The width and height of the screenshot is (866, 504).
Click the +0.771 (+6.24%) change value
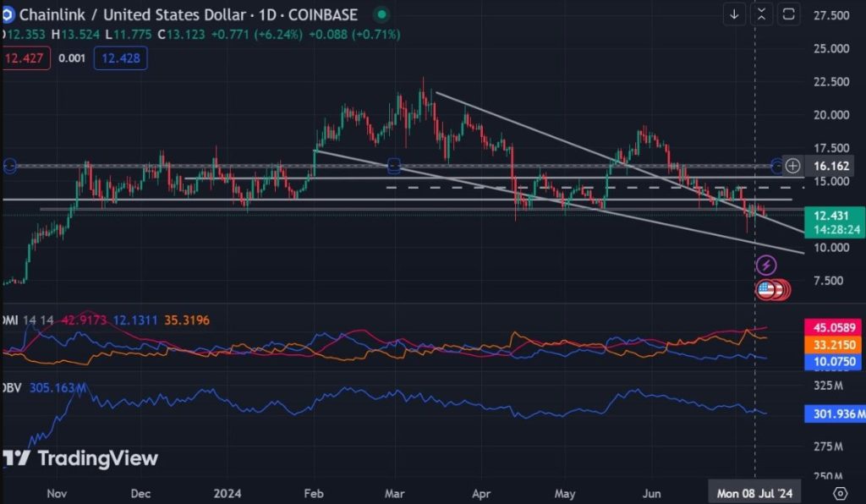(257, 35)
